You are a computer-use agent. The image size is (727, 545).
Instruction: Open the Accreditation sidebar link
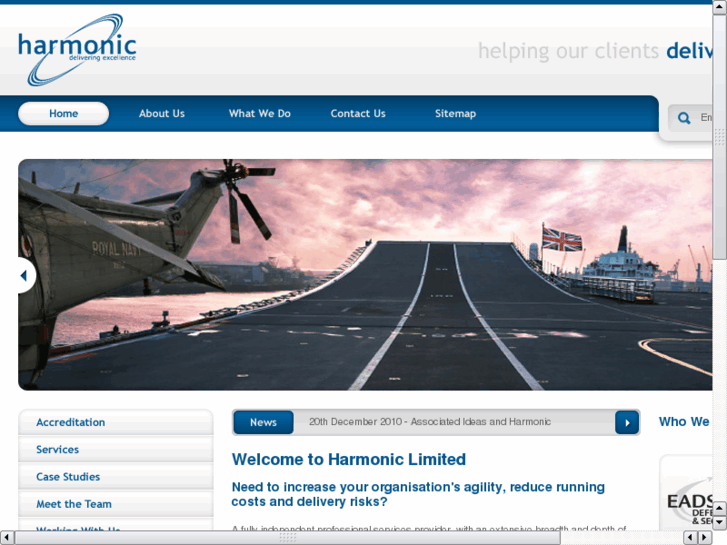(116, 422)
